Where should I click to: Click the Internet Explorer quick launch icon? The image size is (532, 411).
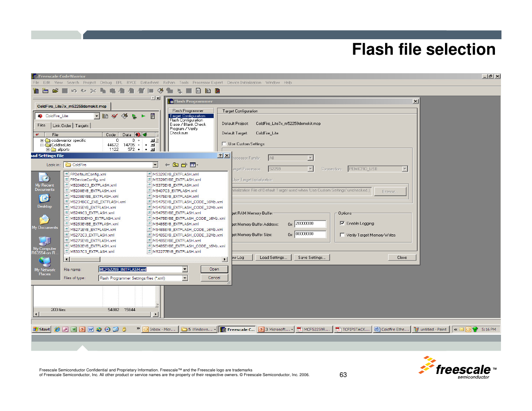(57, 329)
